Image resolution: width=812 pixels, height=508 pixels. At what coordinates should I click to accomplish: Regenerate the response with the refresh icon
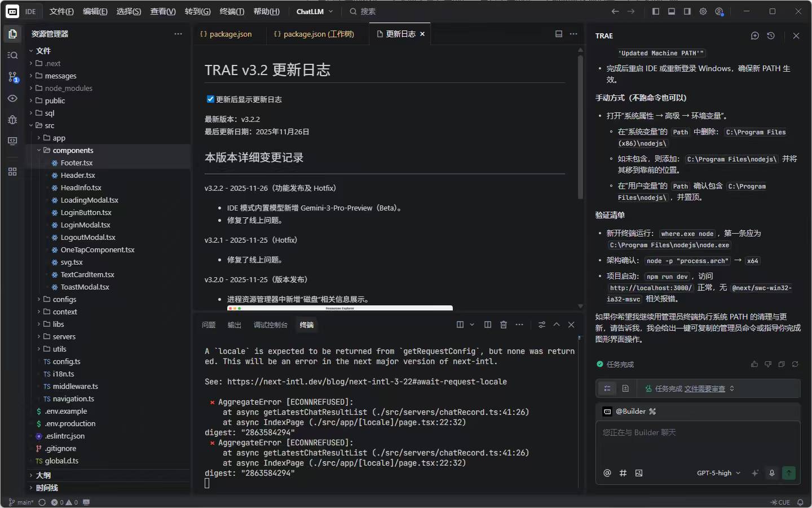[795, 364]
